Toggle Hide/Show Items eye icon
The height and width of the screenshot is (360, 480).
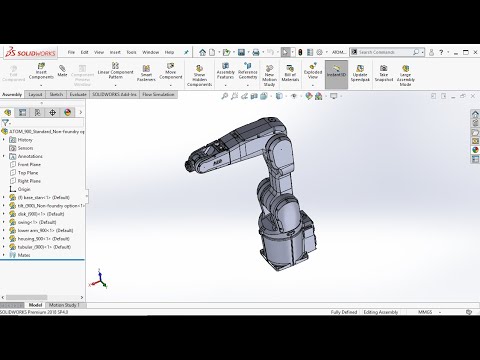pyautogui.click(x=294, y=96)
